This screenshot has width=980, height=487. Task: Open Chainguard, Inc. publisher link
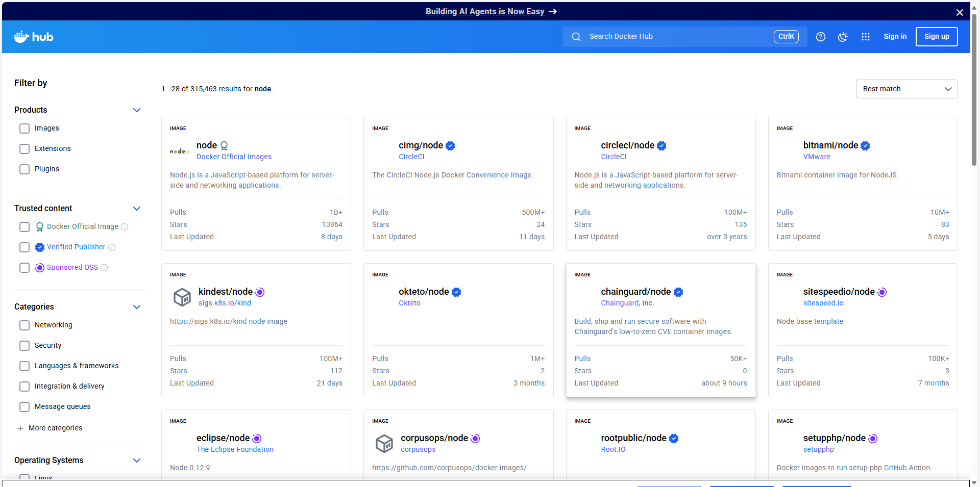click(x=627, y=303)
